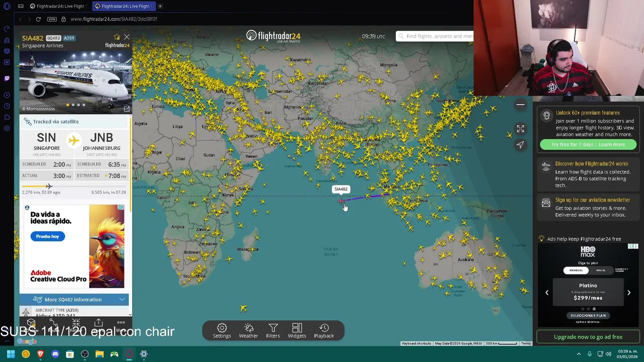The image size is (644, 362).
Task: Click SELECCIONAR PLAN button
Action: (x=588, y=316)
